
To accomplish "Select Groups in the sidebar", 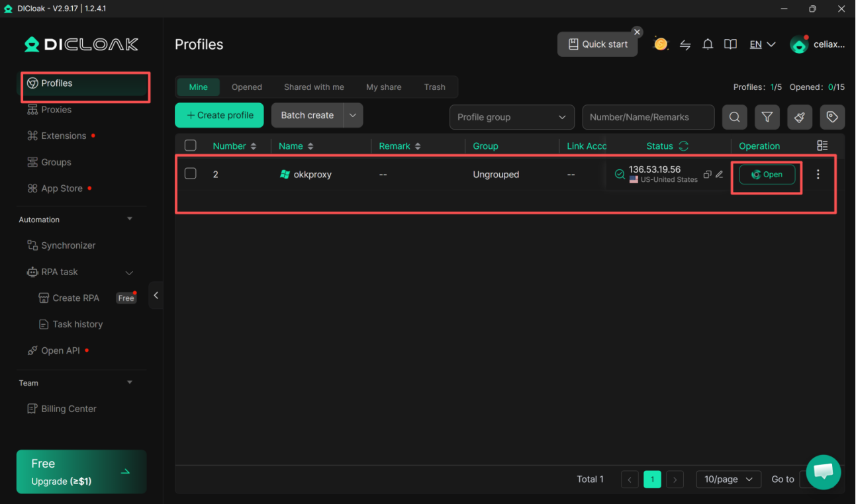I will pos(50,162).
